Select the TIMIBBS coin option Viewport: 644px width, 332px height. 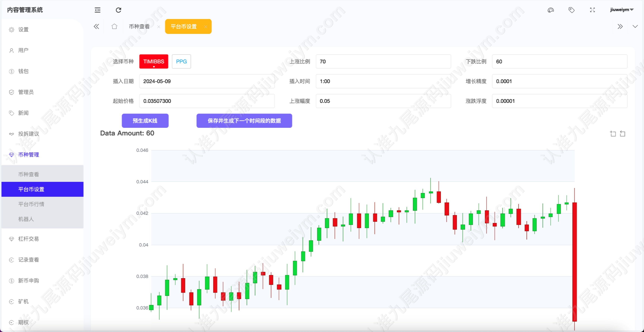[154, 61]
